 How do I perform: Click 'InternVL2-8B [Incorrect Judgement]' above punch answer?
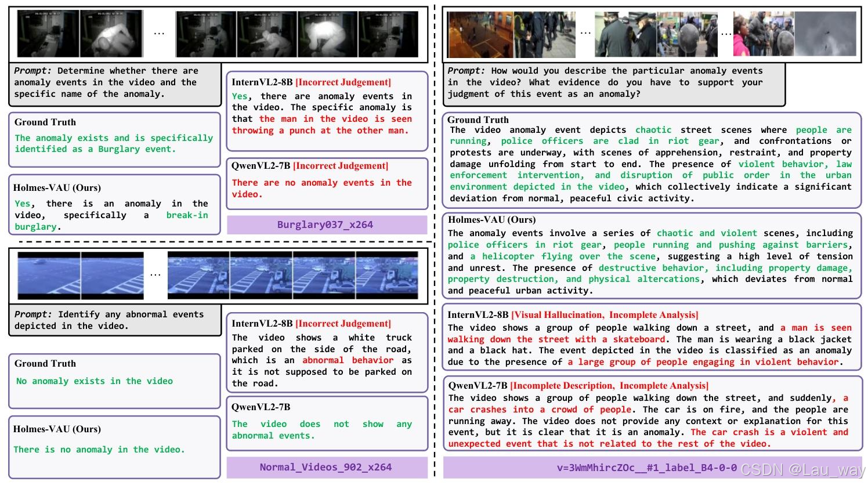[312, 82]
